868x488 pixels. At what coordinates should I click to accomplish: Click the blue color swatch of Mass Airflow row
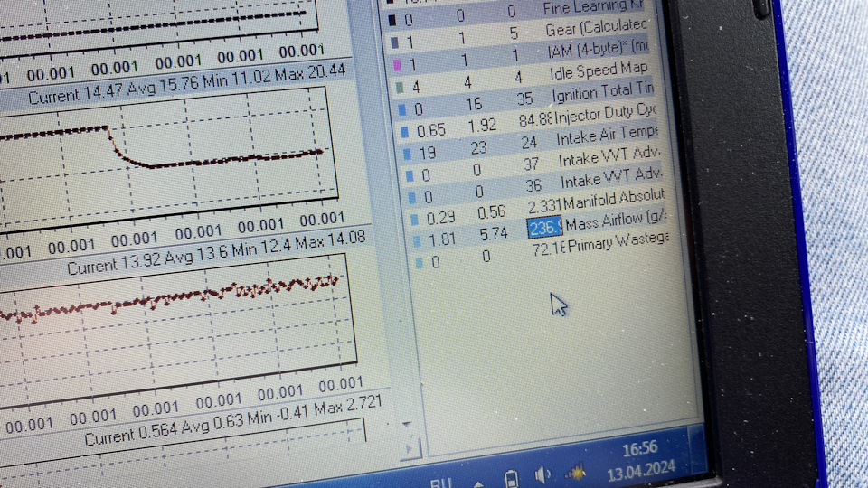click(x=417, y=240)
